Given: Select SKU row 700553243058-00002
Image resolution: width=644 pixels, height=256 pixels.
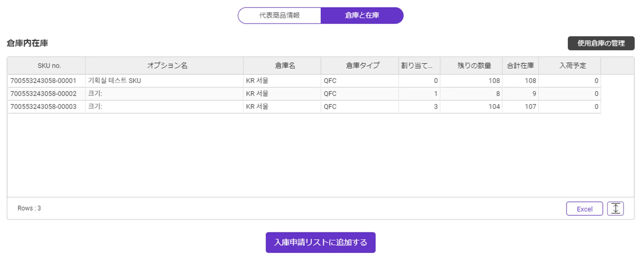Looking at the screenshot, I should click(x=43, y=94).
